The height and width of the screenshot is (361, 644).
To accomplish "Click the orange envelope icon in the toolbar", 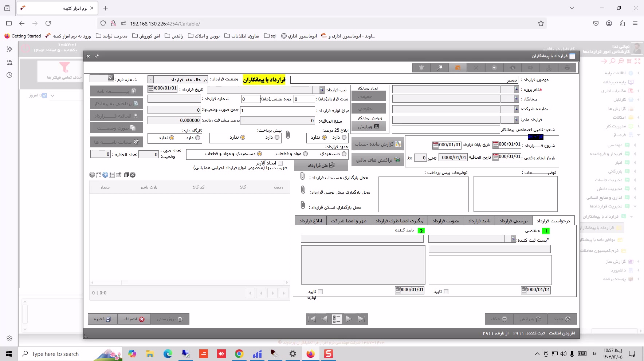I will 458,68.
